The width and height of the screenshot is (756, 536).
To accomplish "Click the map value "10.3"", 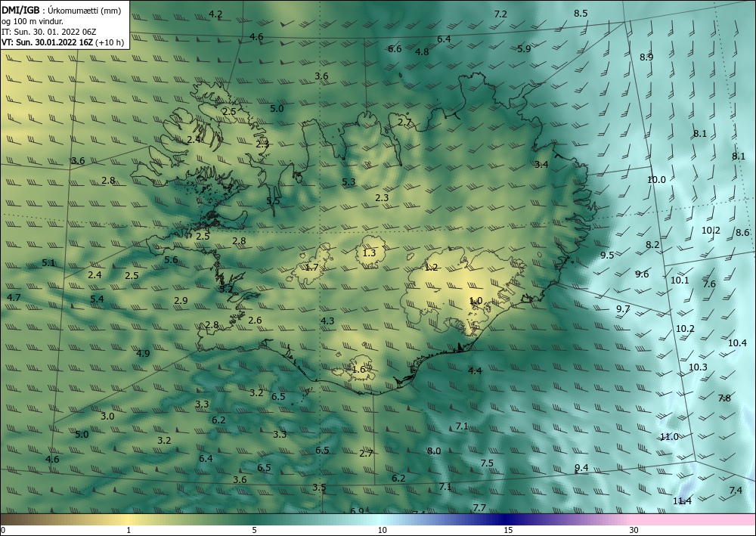I will (698, 367).
